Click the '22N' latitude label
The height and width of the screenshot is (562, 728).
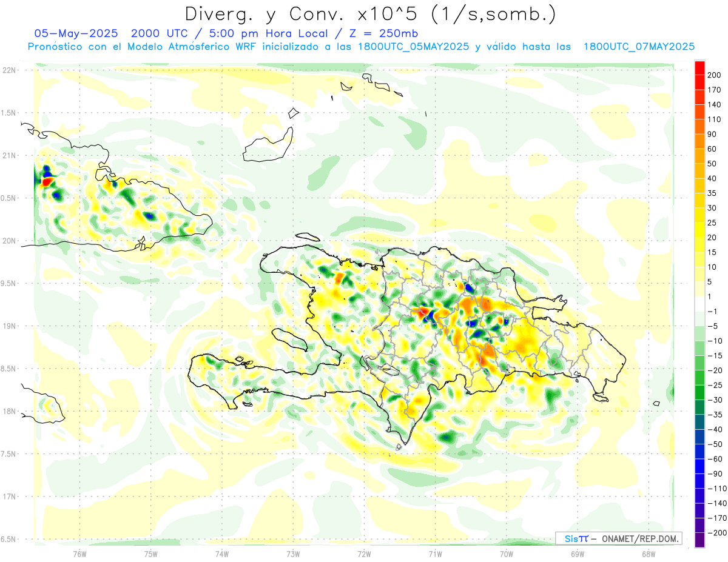click(10, 70)
